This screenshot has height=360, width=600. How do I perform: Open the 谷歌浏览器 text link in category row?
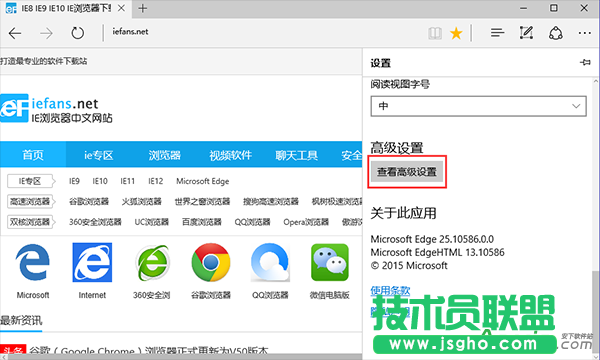pyautogui.click(x=89, y=201)
